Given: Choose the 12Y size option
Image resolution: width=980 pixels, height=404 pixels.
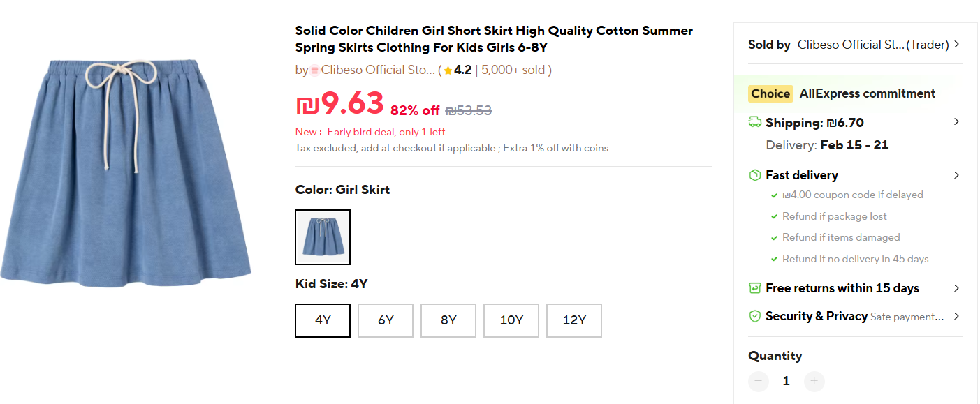Looking at the screenshot, I should click(x=574, y=320).
